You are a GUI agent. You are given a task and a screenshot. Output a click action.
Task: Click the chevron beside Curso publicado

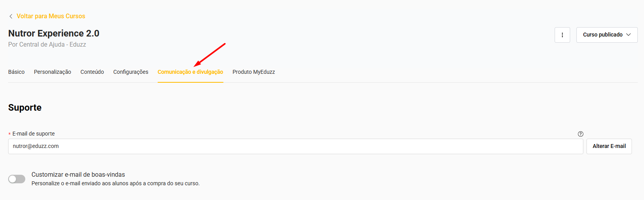coord(628,35)
